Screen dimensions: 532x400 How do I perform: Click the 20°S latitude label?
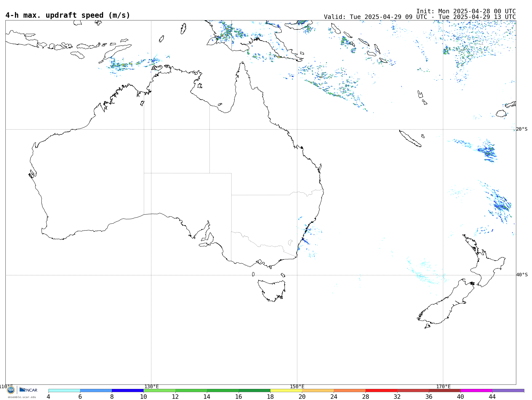tap(522, 129)
